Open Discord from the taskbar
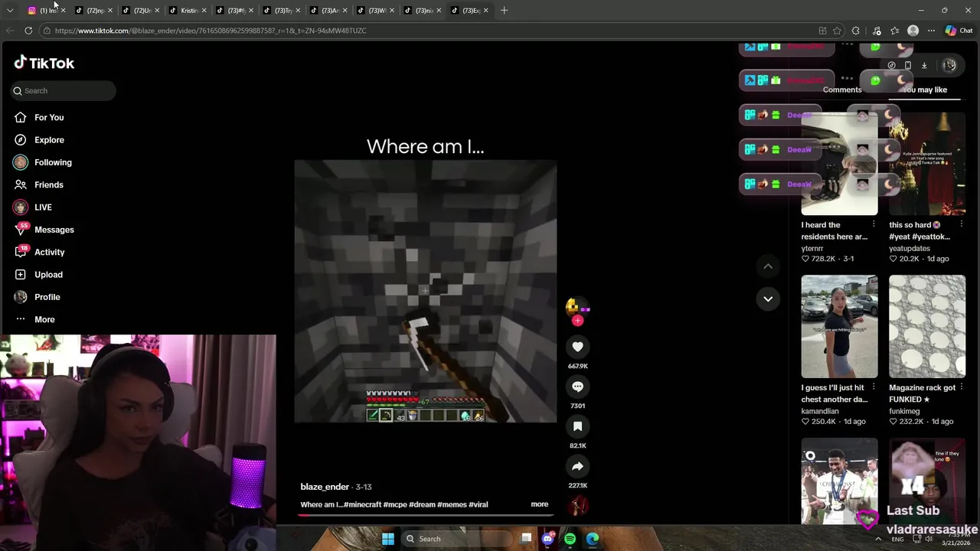The image size is (980, 551). pos(547,539)
